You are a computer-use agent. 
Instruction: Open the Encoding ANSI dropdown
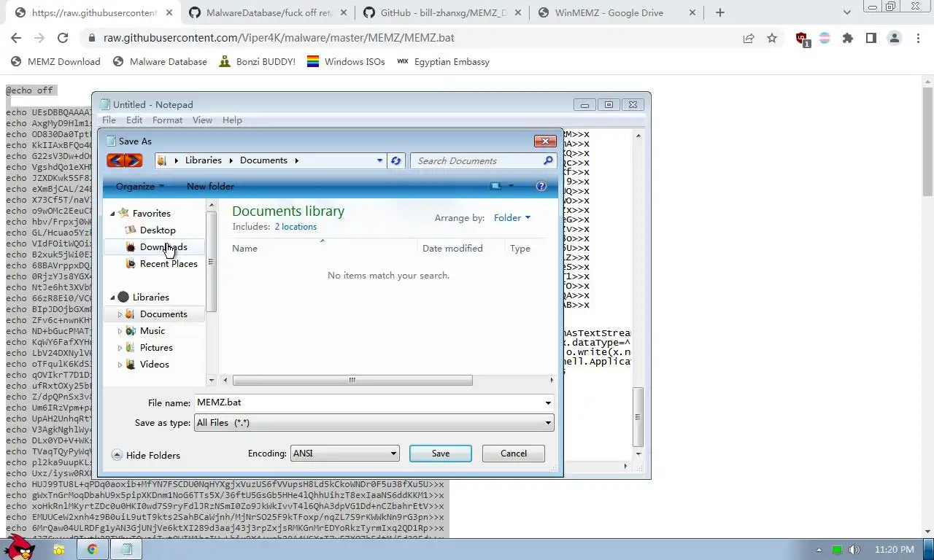pos(344,454)
